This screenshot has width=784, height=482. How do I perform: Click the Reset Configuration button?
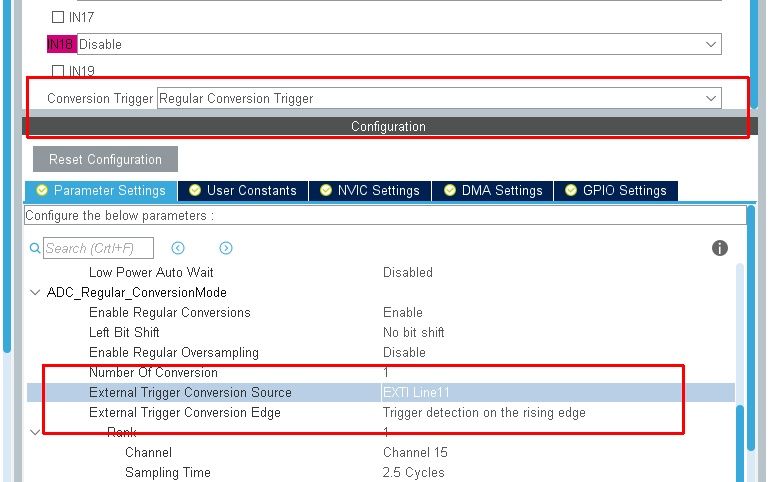click(x=106, y=159)
